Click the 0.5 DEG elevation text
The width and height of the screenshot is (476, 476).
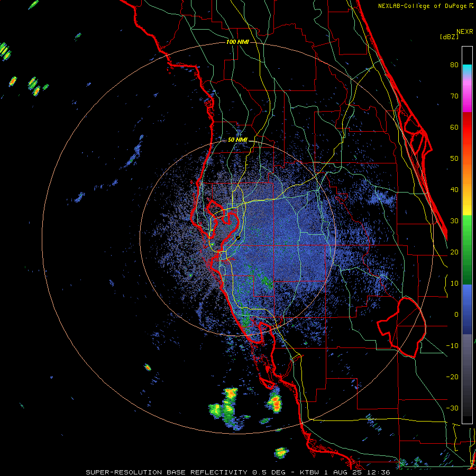(269, 472)
